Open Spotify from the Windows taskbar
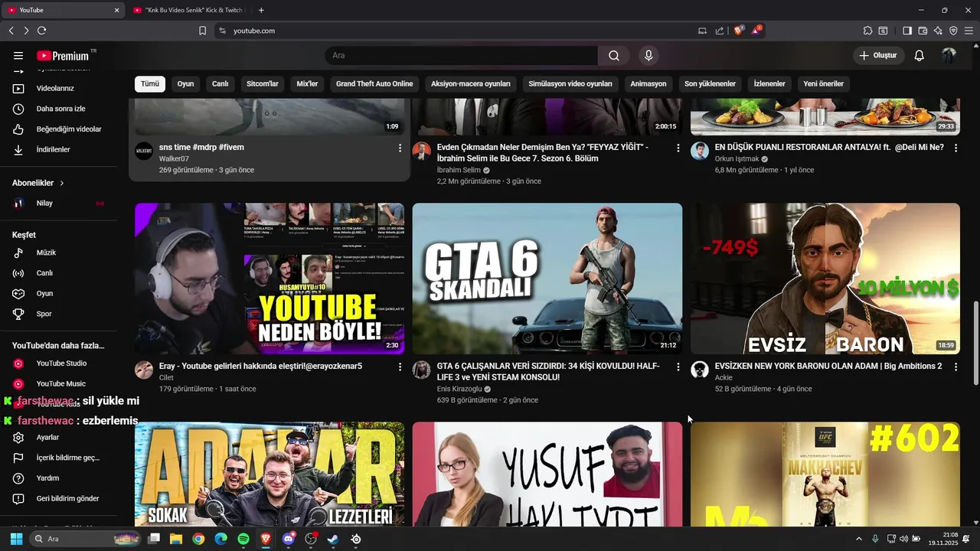This screenshot has width=980, height=551. (243, 539)
